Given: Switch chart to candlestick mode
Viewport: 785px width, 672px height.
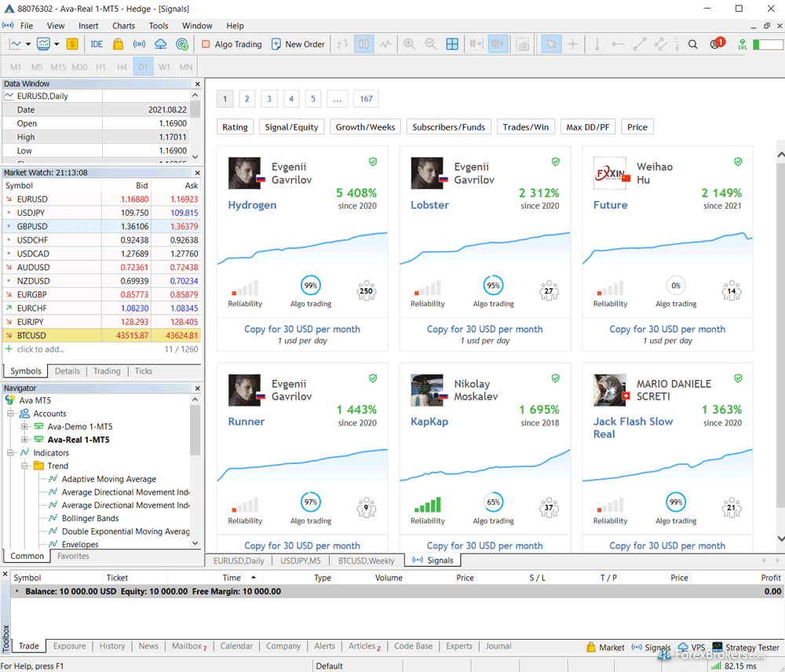Looking at the screenshot, I should click(x=364, y=44).
